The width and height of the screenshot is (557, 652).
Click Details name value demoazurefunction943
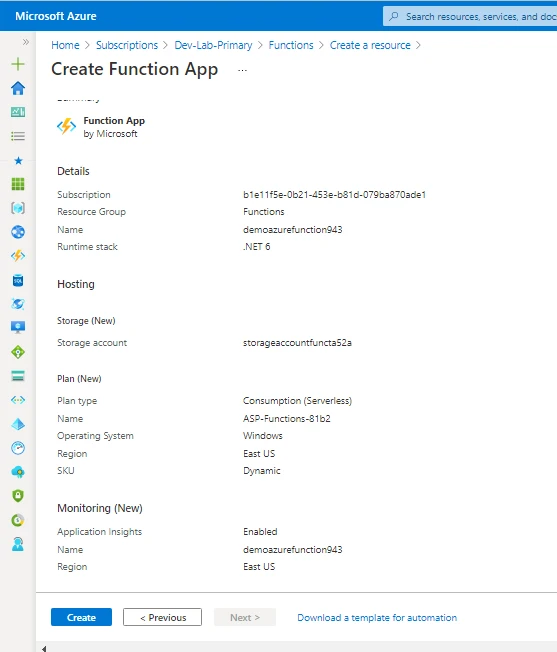tap(293, 230)
